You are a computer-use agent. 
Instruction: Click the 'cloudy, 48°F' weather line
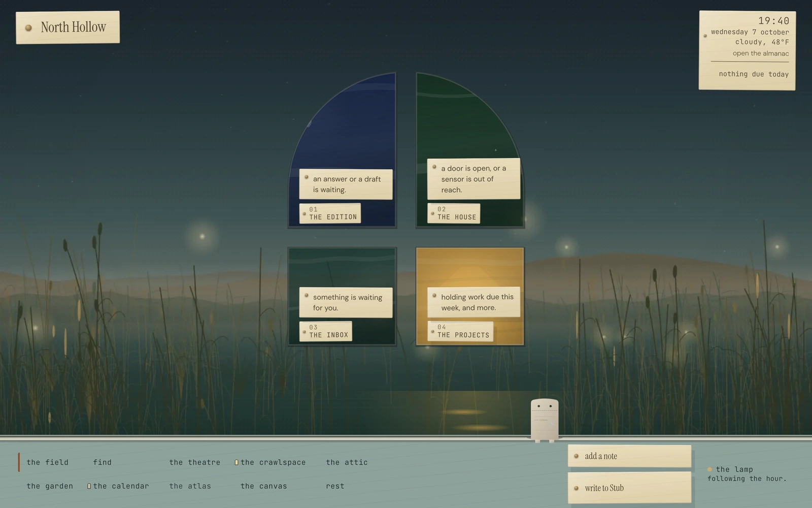[x=762, y=42]
